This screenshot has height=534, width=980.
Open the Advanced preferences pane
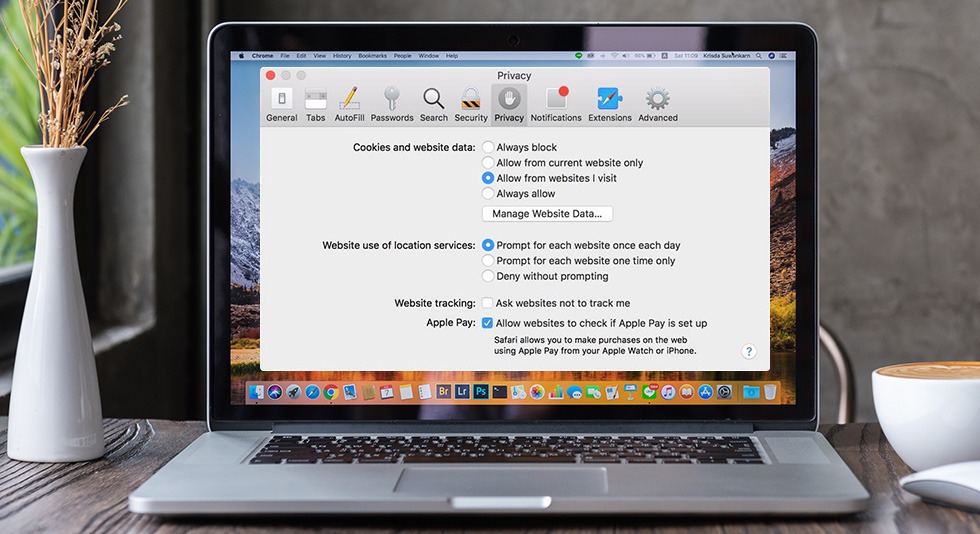(x=658, y=104)
